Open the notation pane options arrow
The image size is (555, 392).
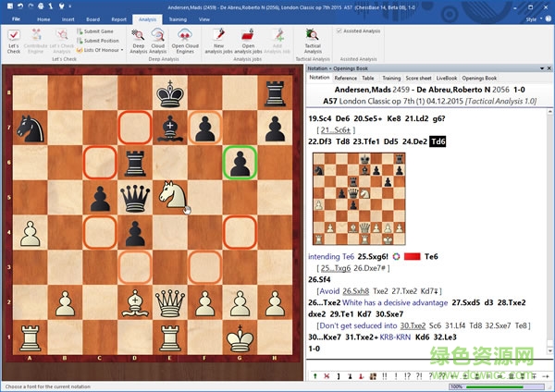click(542, 68)
